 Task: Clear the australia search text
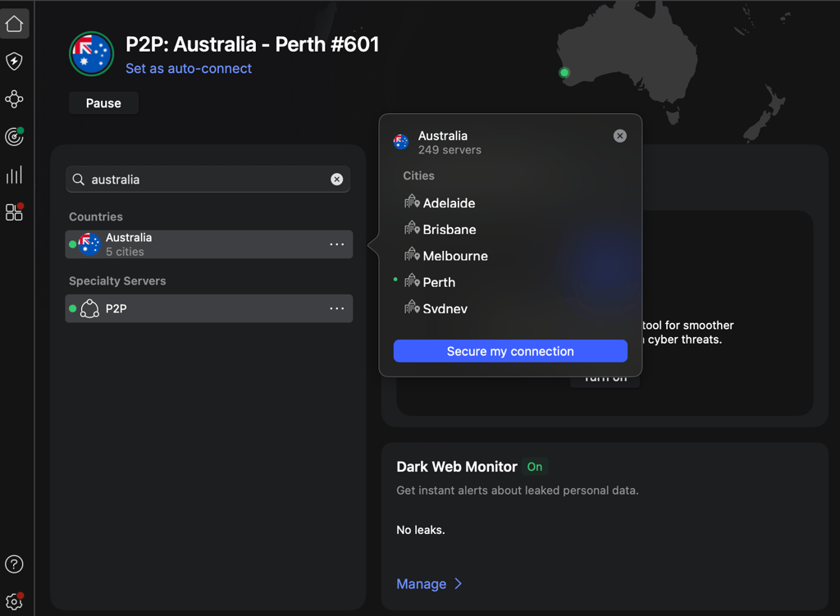(x=336, y=180)
